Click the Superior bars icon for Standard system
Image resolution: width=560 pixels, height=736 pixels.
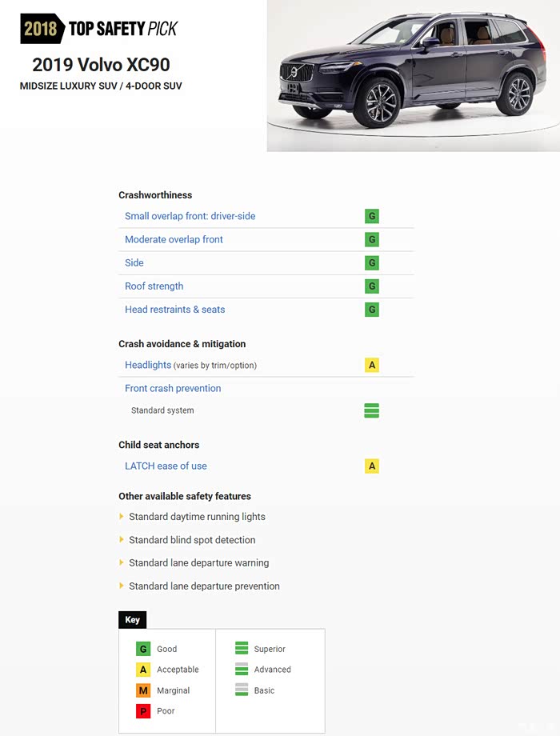(x=372, y=410)
